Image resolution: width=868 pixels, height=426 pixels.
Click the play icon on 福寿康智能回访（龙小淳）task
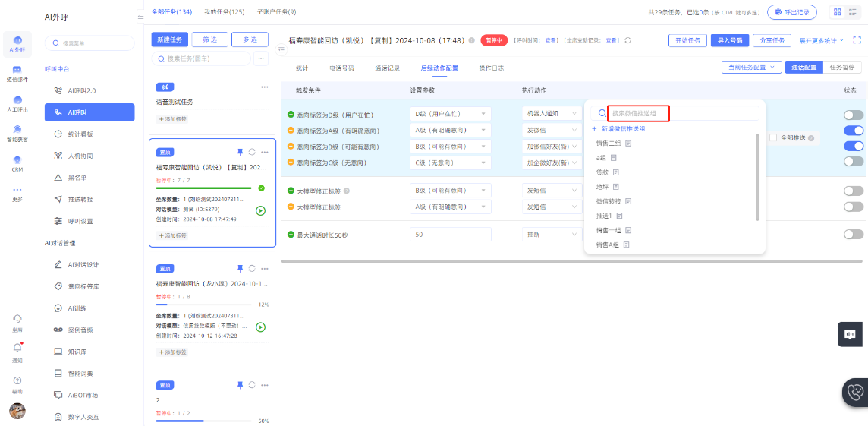(x=260, y=327)
